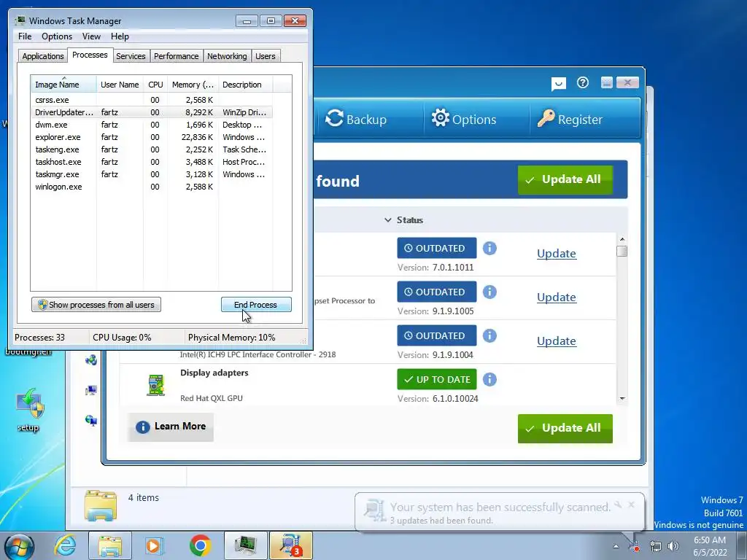Click Update link for version 9.1.9.1005

point(557,297)
